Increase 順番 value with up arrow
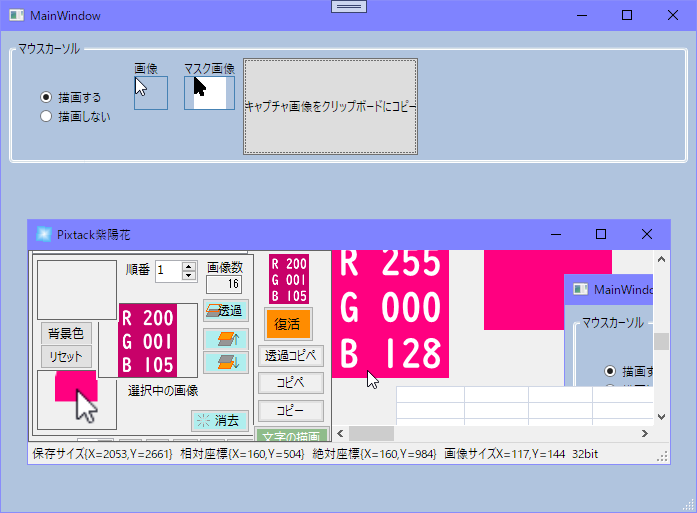 [189, 266]
